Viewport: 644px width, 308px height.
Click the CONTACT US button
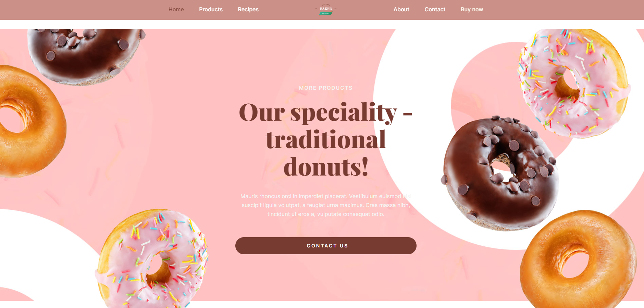click(326, 246)
